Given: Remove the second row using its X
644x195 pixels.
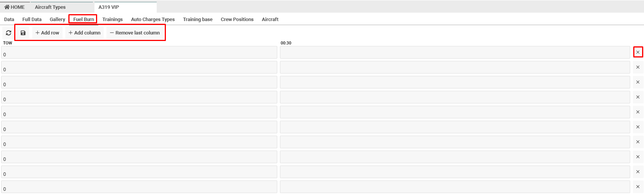Looking at the screenshot, I should tap(638, 67).
